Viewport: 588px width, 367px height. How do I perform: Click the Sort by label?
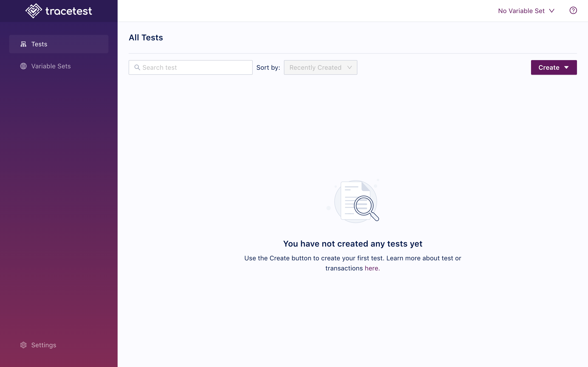click(268, 67)
